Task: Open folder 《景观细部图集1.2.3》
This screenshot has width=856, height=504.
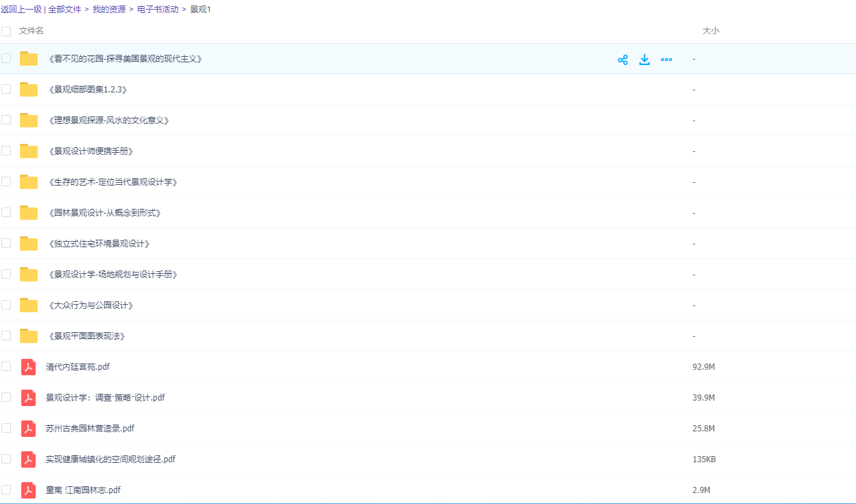Action: click(88, 90)
